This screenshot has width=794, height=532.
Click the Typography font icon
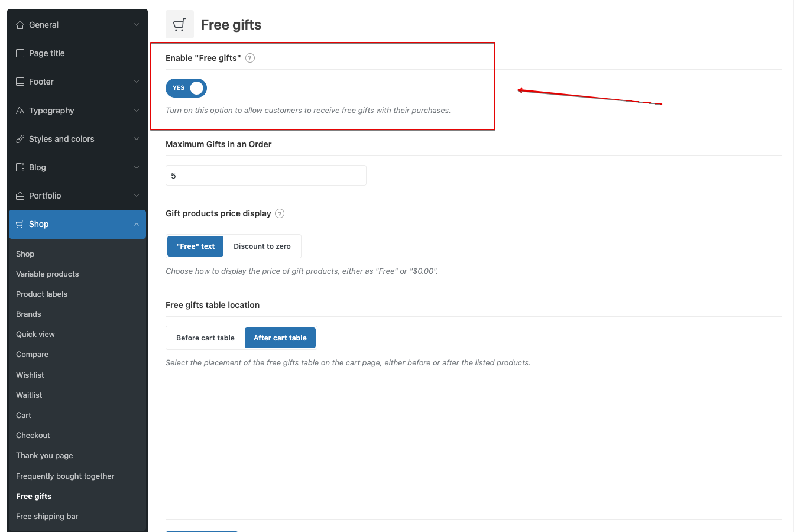click(20, 111)
